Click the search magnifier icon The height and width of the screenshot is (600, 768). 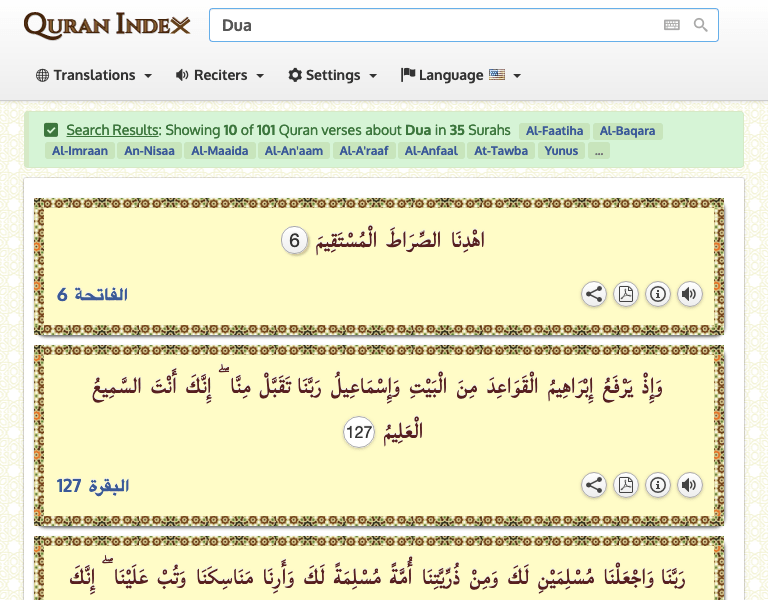coord(701,25)
